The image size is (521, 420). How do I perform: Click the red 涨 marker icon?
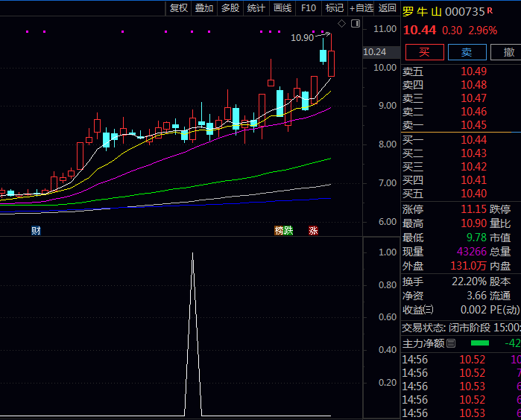(313, 231)
